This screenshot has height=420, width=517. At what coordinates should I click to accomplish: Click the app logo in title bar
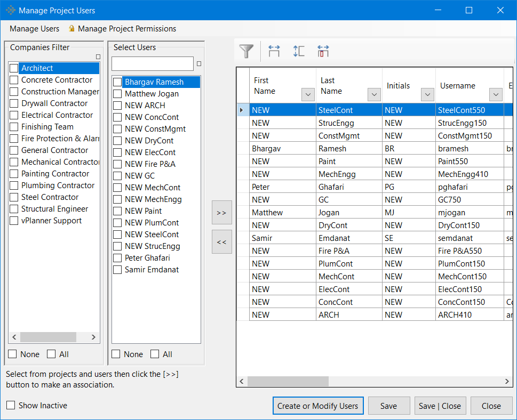(x=10, y=10)
